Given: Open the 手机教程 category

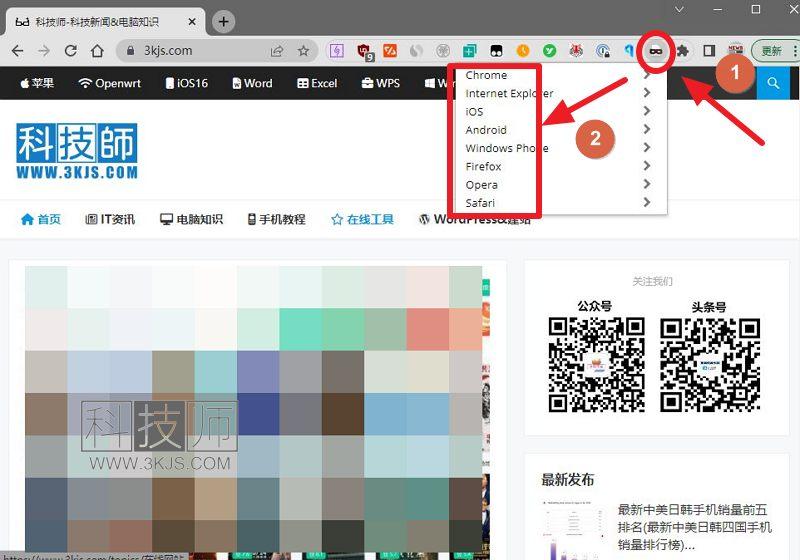Looking at the screenshot, I should tap(277, 219).
